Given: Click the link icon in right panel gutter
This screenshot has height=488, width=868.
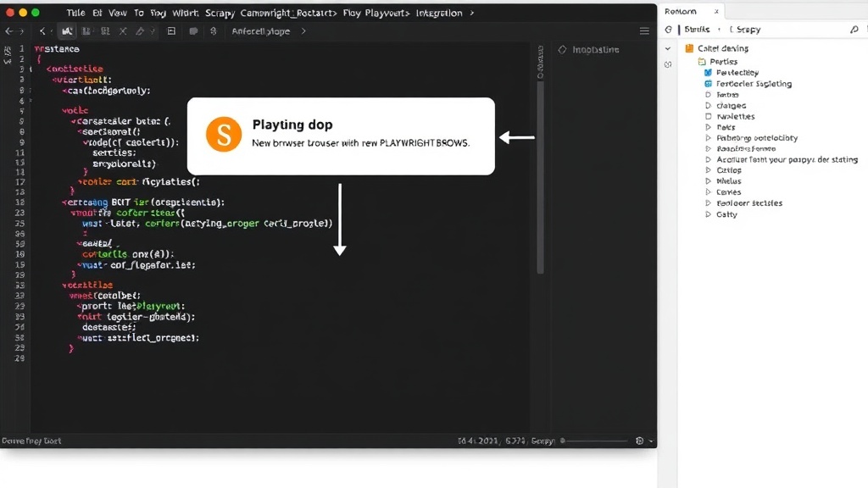Looking at the screenshot, I should pyautogui.click(x=668, y=64).
